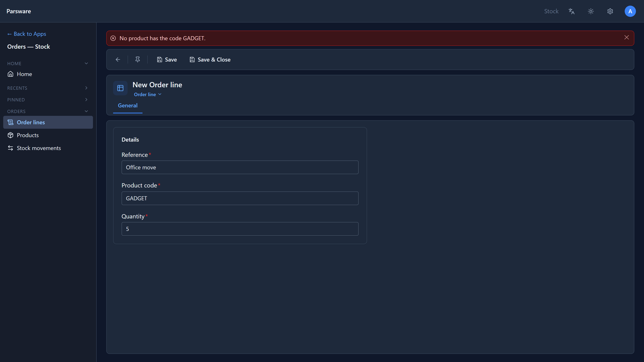Click the language translate icon
This screenshot has width=644, height=362.
click(572, 11)
